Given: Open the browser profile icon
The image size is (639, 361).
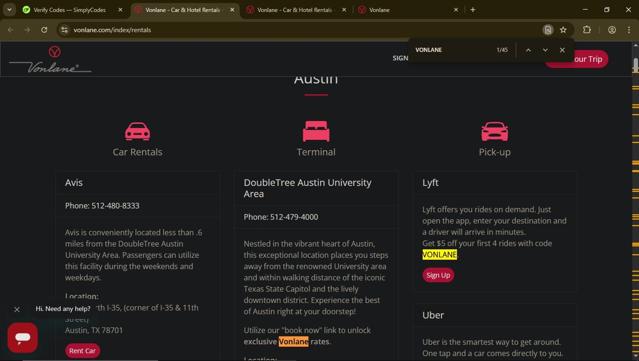Looking at the screenshot, I should point(612,30).
